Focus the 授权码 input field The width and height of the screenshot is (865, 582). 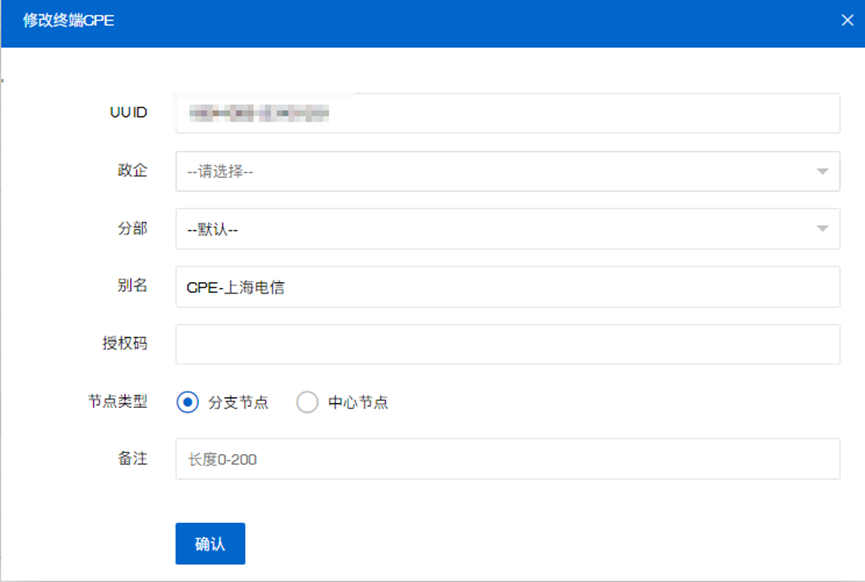(508, 344)
